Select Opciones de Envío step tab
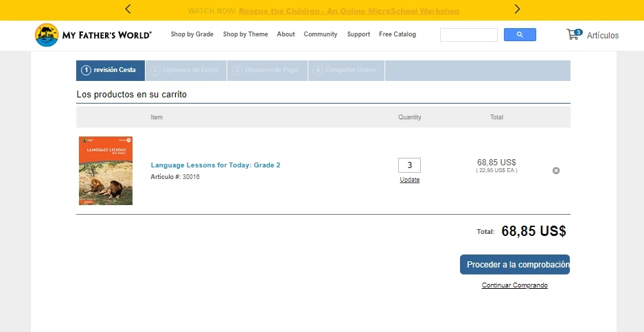 pos(185,70)
